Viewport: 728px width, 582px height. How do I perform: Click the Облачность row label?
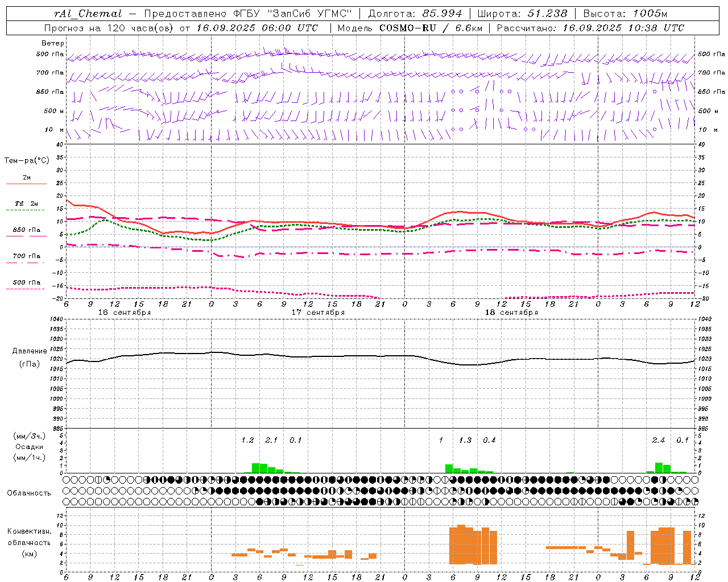[29, 493]
